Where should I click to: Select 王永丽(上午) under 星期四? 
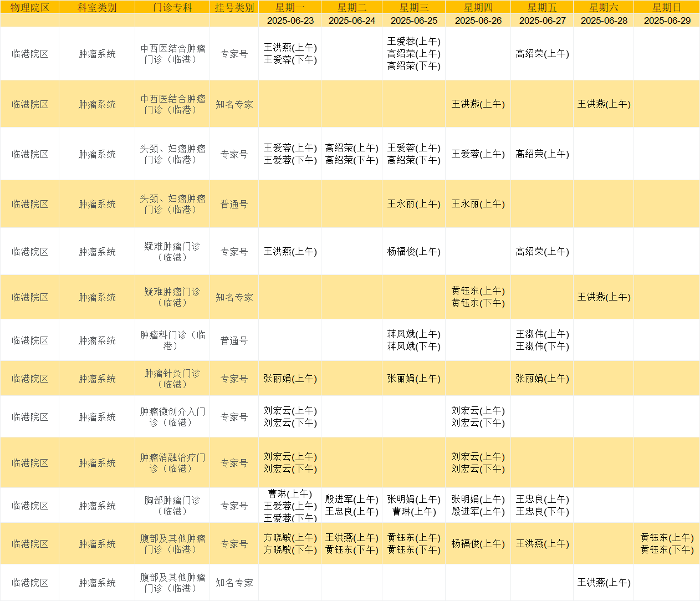478,204
